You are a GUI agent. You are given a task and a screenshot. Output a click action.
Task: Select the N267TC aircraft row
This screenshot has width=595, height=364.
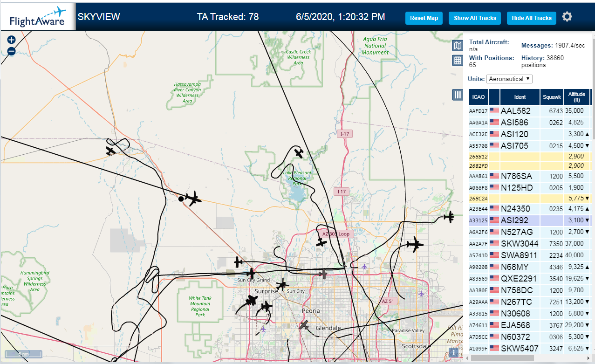click(531, 302)
